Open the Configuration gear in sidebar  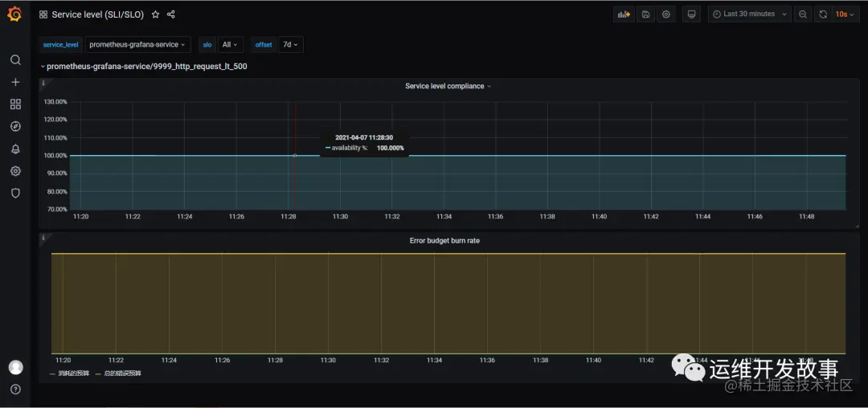click(15, 171)
